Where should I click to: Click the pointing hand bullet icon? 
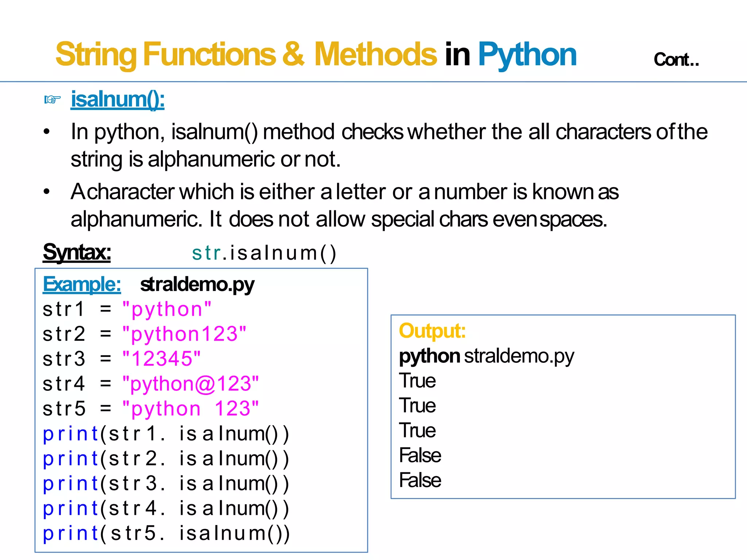52,99
